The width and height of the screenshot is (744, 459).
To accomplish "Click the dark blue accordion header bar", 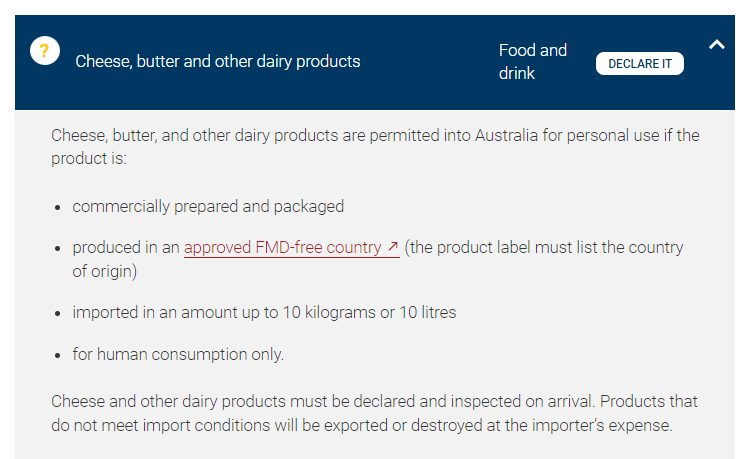I will (x=375, y=62).
